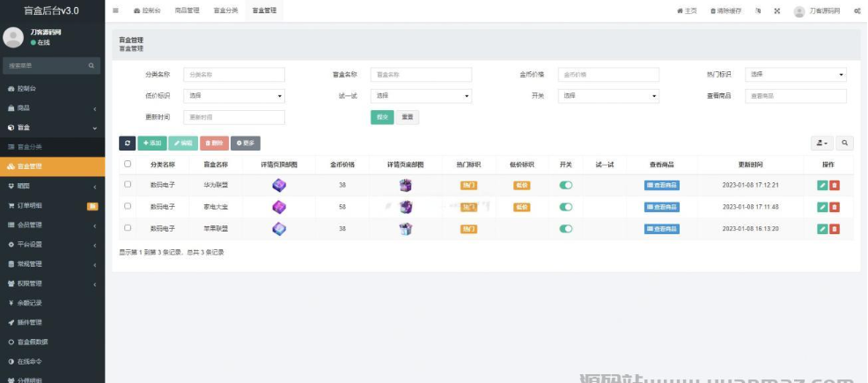Click the 分类名称 filter input field
The image size is (868, 383).
pyautogui.click(x=234, y=74)
